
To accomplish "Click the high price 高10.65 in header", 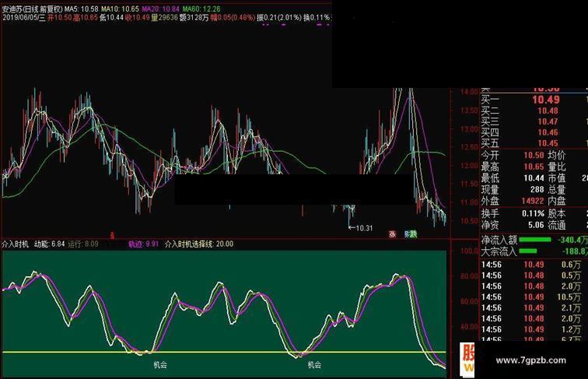I will 86,18.
